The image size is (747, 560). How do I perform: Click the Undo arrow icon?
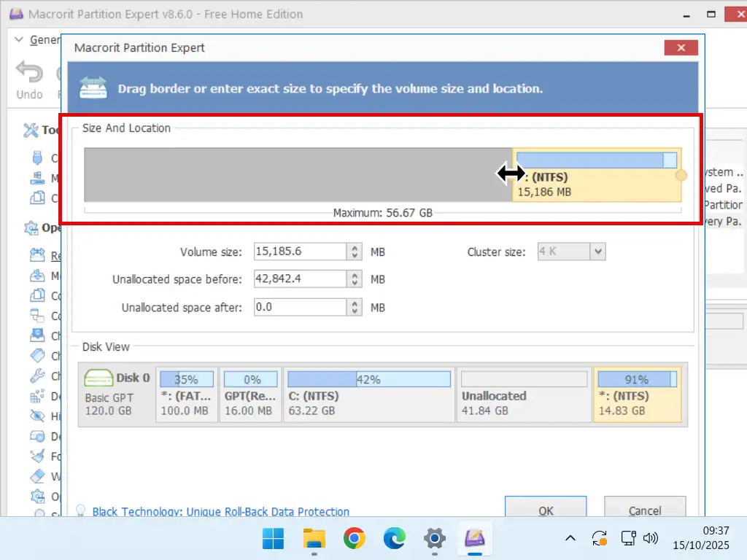click(x=30, y=73)
